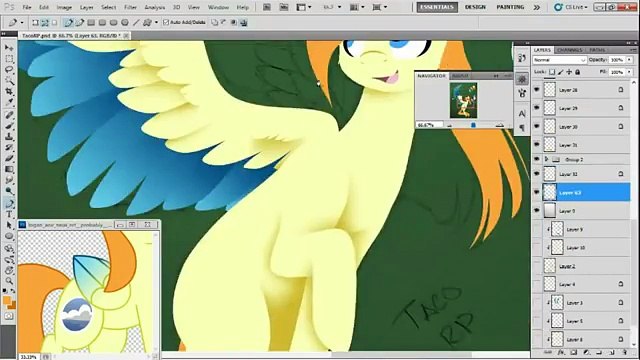Select the Eraser tool
Screen dimensions: 640x360
click(9, 158)
